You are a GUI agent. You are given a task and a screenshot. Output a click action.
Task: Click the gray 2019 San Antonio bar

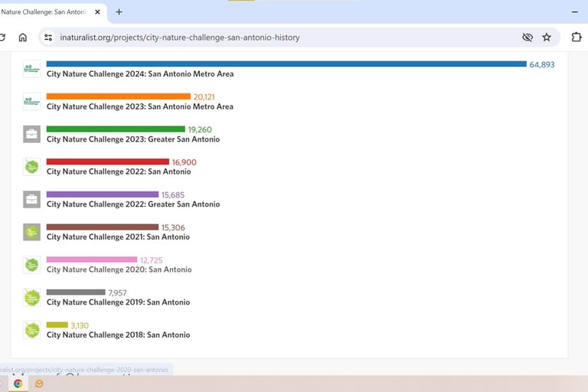click(x=76, y=292)
